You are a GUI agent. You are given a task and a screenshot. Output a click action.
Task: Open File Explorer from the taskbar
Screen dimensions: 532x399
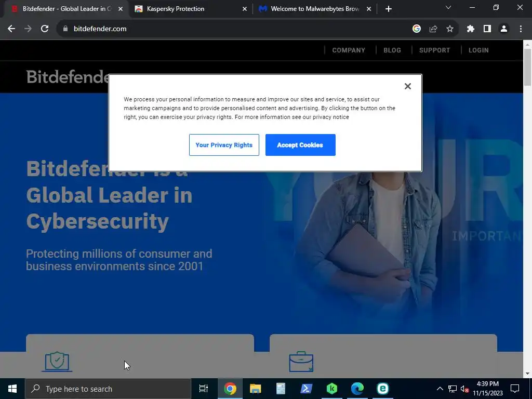pyautogui.click(x=256, y=389)
